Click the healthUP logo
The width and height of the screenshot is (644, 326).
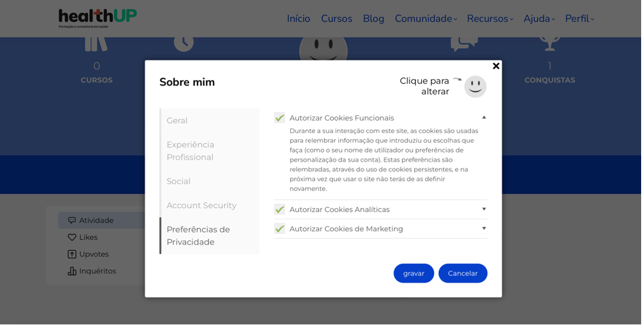click(x=97, y=18)
